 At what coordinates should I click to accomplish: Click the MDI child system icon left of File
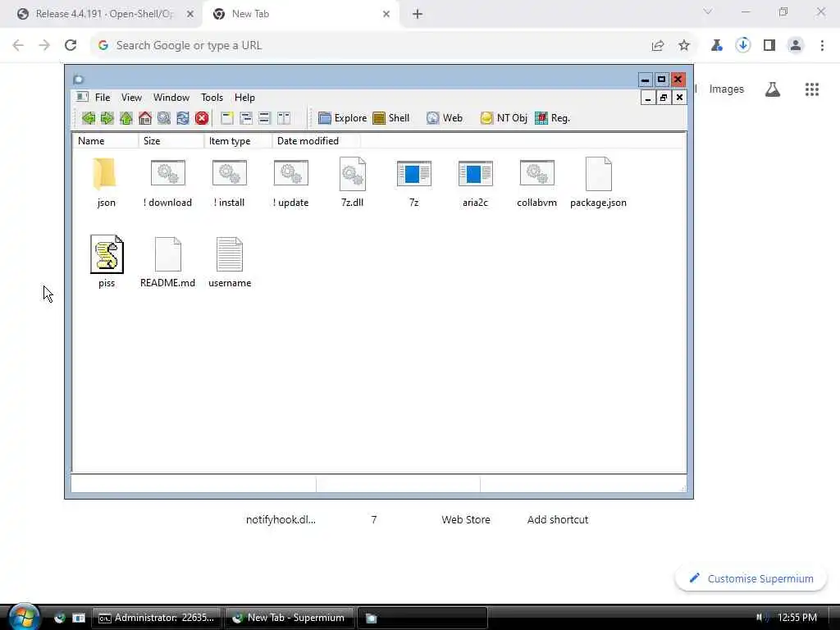pyautogui.click(x=82, y=97)
